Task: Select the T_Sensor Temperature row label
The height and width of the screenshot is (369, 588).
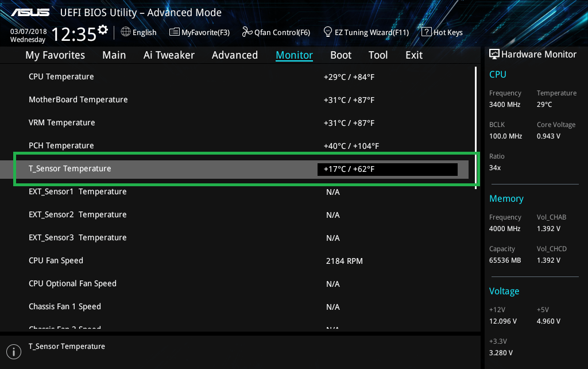Action: coord(69,168)
